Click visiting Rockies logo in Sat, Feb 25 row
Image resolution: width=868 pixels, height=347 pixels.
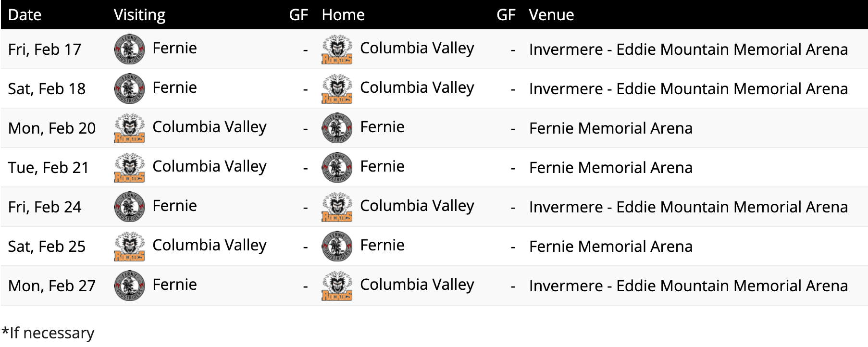point(129,246)
